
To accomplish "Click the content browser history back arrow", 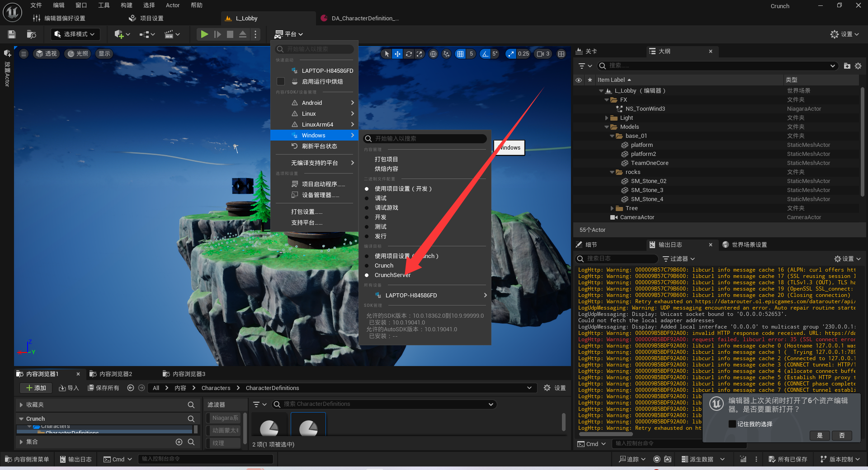I will point(131,388).
